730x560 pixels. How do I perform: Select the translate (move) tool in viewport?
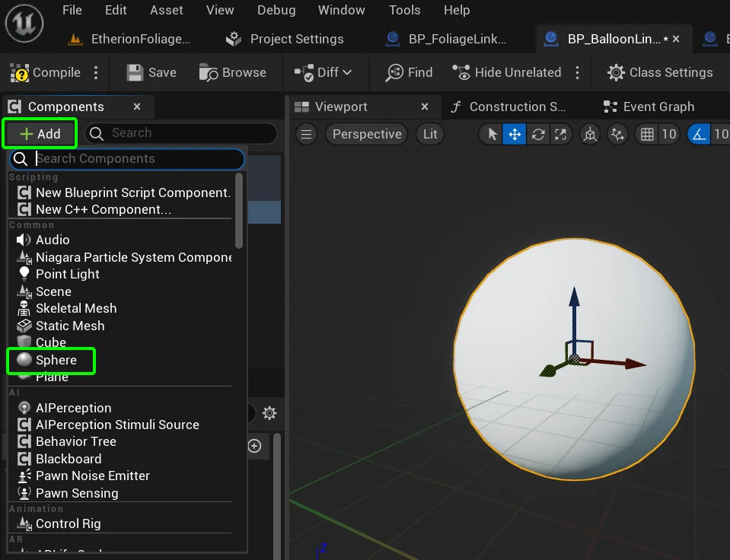click(x=515, y=135)
